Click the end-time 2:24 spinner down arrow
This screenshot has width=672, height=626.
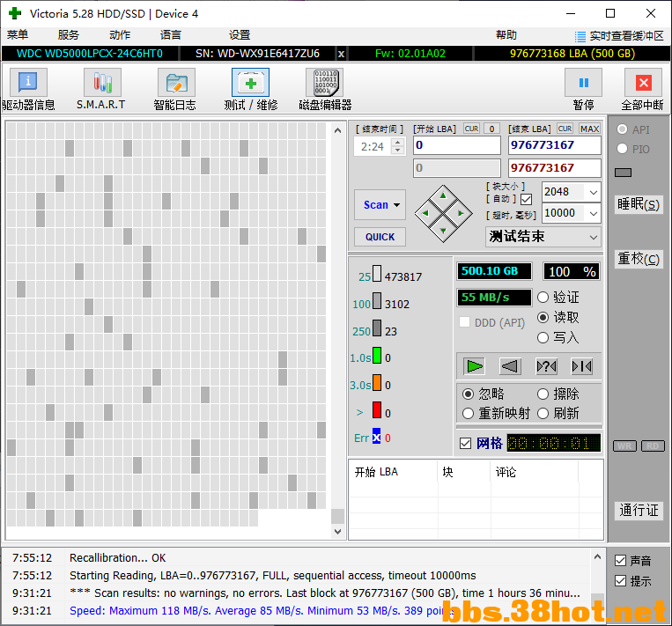(x=398, y=151)
